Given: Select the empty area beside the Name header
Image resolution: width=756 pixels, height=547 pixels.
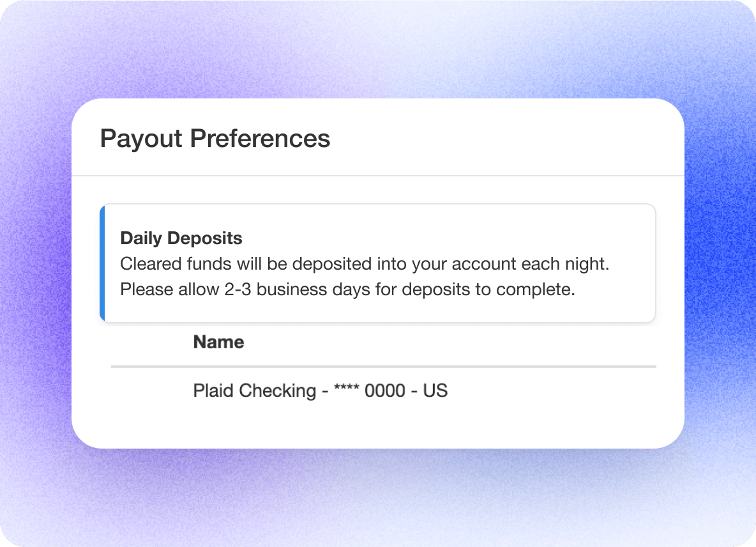Looking at the screenshot, I should pos(479,342).
